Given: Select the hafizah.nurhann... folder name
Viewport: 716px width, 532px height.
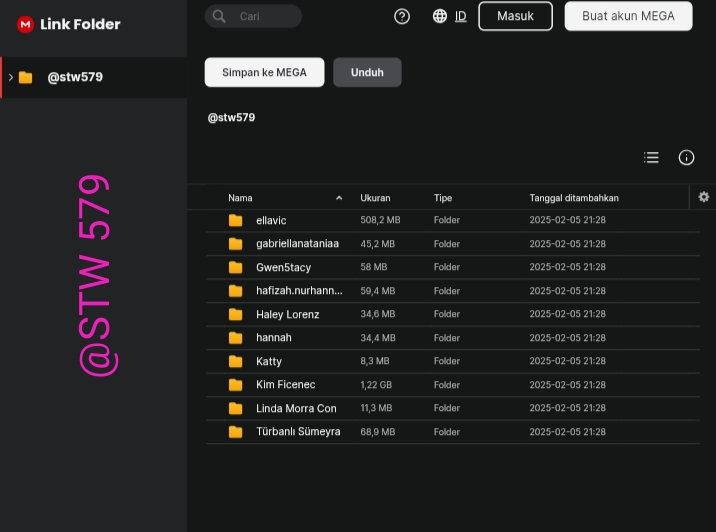Looking at the screenshot, I should click(x=299, y=291).
